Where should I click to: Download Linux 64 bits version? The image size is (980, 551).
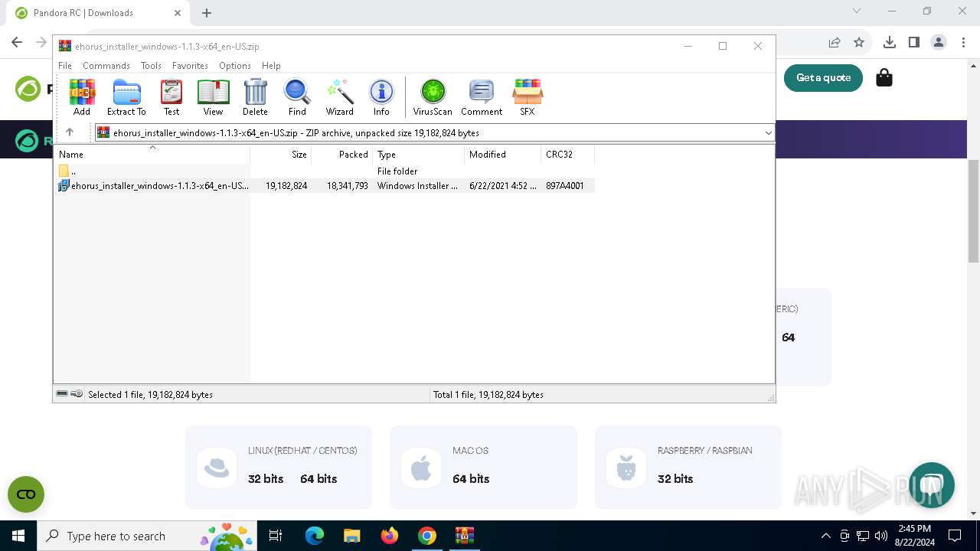[x=318, y=479]
